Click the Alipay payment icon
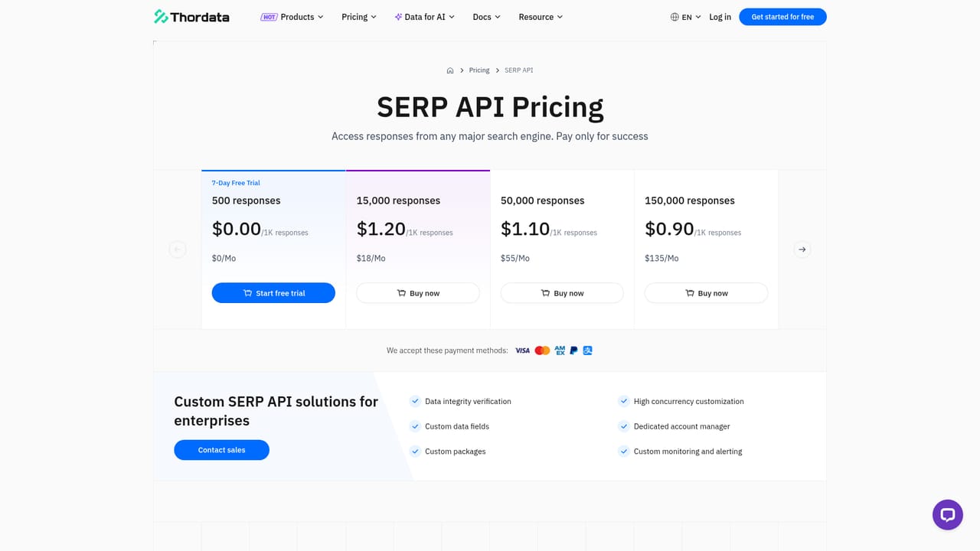Viewport: 980px width, 551px height. pos(587,350)
